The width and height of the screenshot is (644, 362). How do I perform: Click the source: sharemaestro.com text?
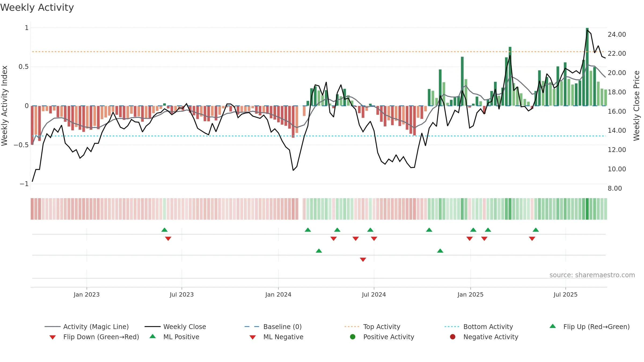592,275
